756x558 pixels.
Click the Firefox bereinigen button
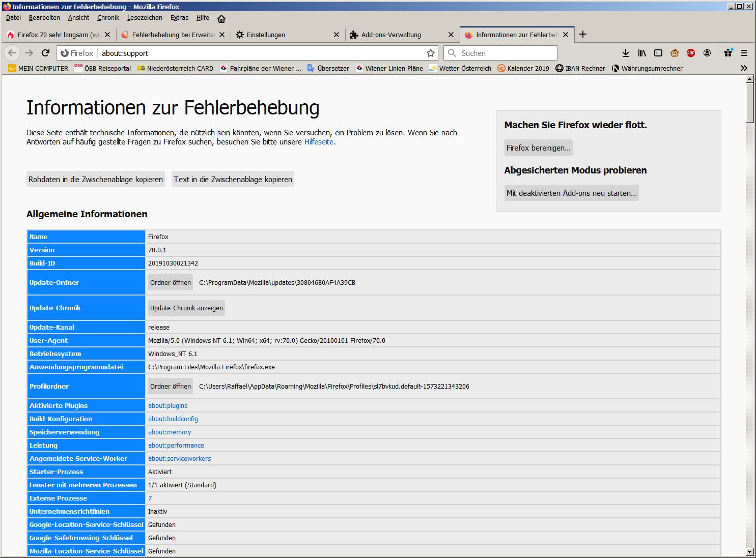pos(538,148)
